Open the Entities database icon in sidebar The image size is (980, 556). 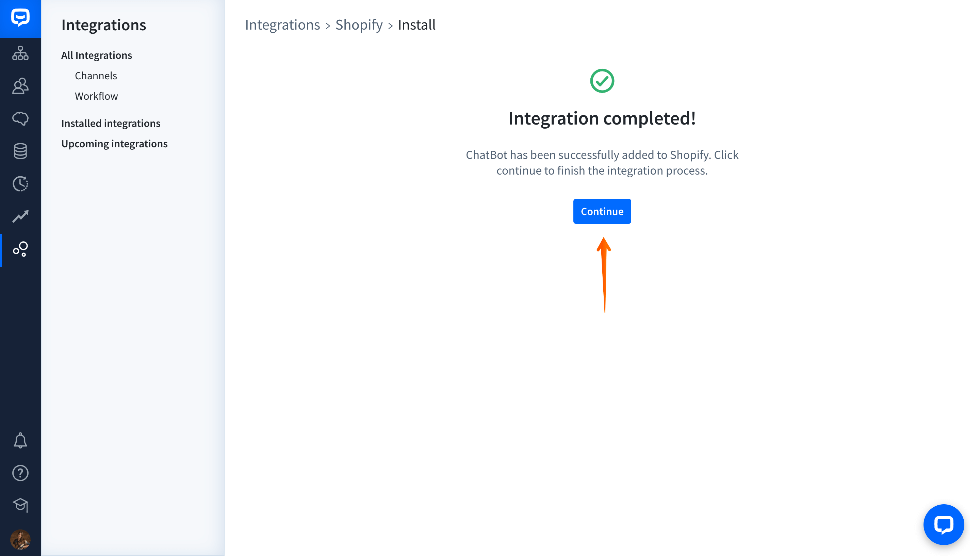click(x=20, y=151)
